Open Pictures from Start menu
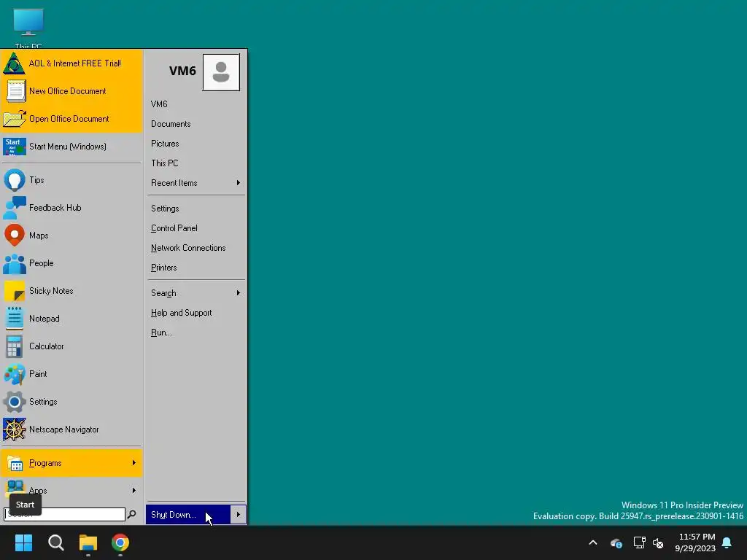Viewport: 747px width, 560px height. click(165, 144)
